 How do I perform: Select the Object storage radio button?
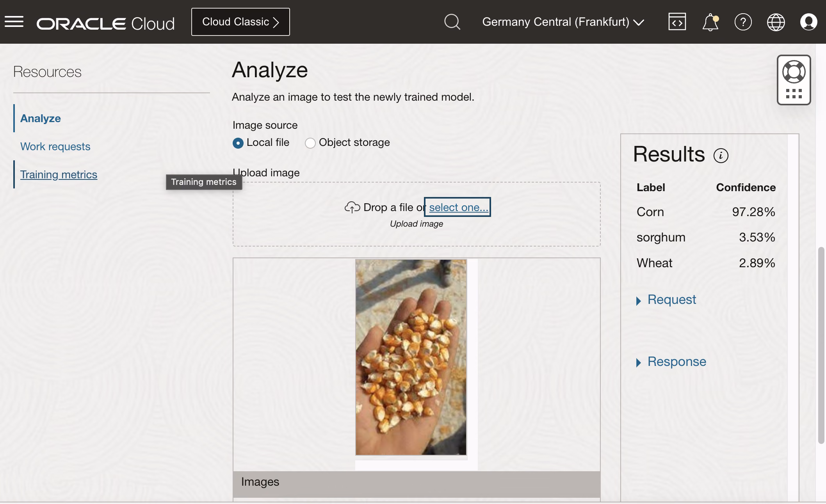click(x=310, y=143)
